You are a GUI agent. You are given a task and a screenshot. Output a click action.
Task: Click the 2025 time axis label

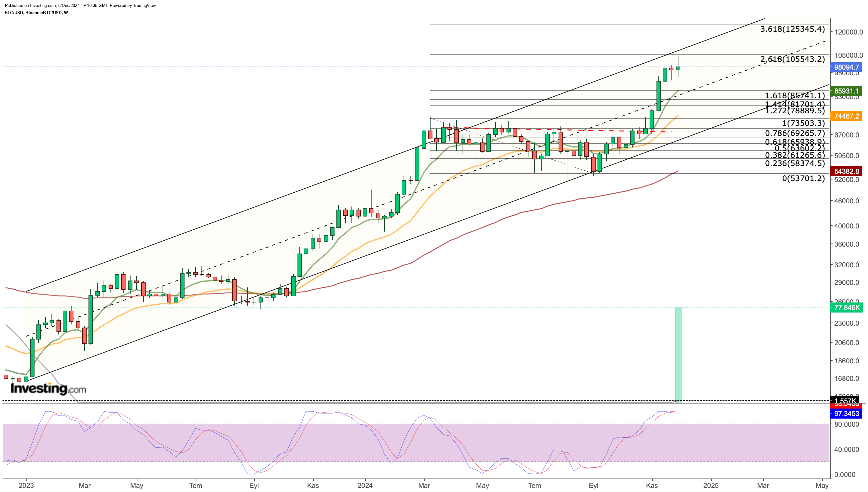[x=711, y=486]
